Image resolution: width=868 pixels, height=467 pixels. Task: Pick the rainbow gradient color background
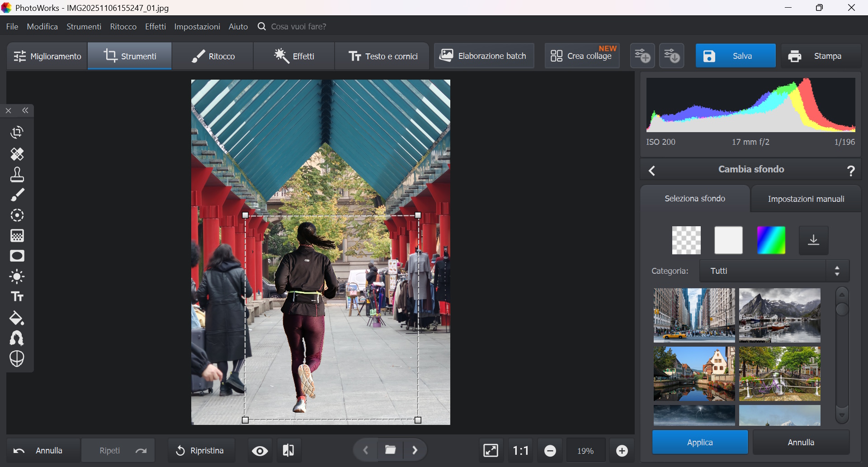771,240
